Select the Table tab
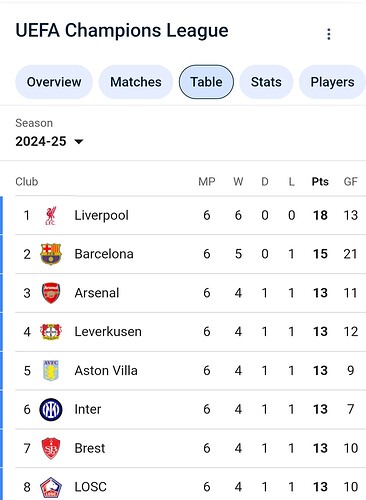The image size is (366, 500). point(206,82)
